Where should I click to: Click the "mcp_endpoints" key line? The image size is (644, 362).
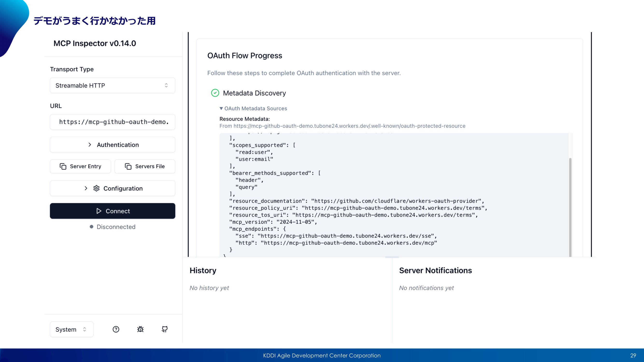257,229
